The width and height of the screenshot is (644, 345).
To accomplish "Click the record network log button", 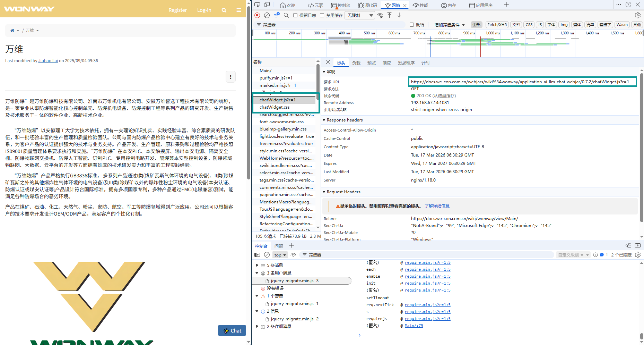I will (257, 15).
